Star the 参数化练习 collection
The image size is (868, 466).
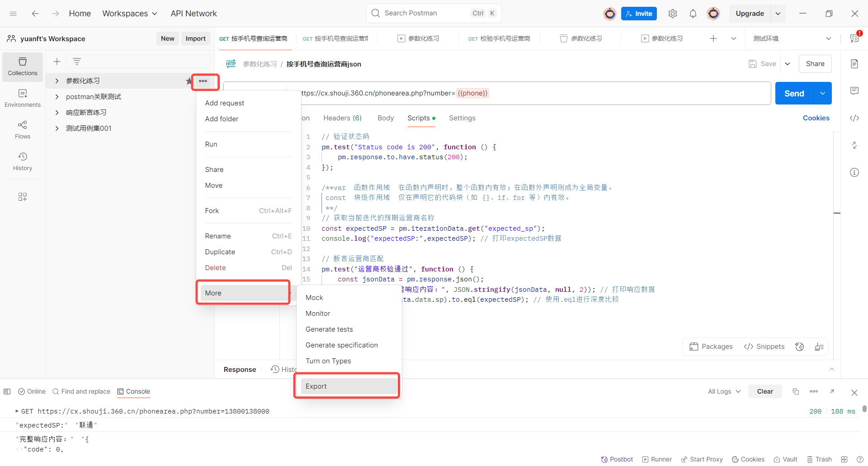[189, 81]
